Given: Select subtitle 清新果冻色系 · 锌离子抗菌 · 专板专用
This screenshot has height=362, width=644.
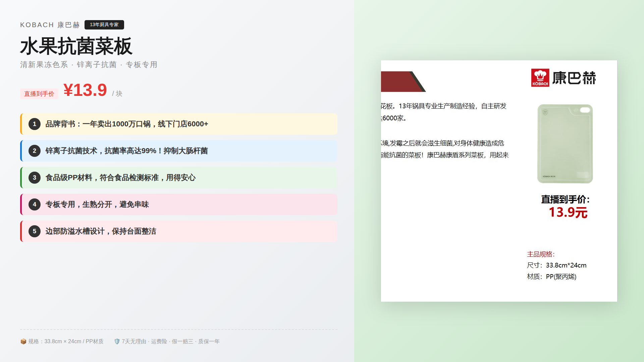Looking at the screenshot, I should point(89,65).
